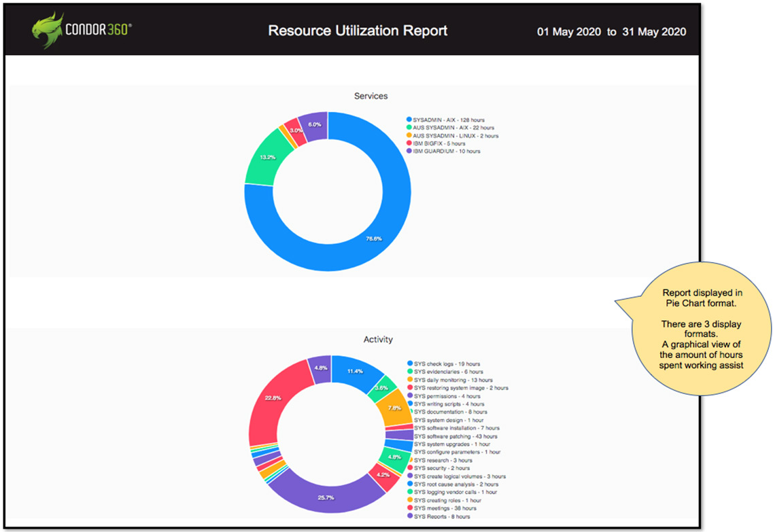Image resolution: width=775 pixels, height=532 pixels.
Task: Toggle SYS software patching legend entry
Action: [x=455, y=436]
